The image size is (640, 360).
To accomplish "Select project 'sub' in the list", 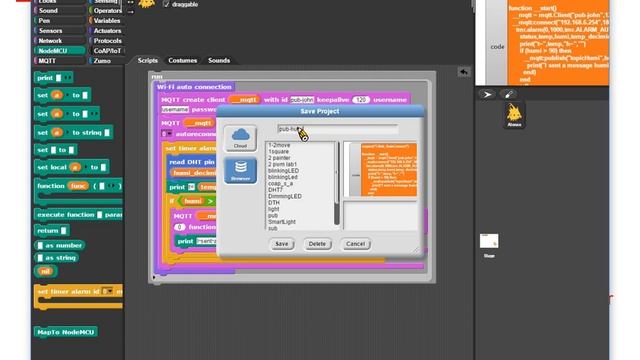I will tap(273, 228).
